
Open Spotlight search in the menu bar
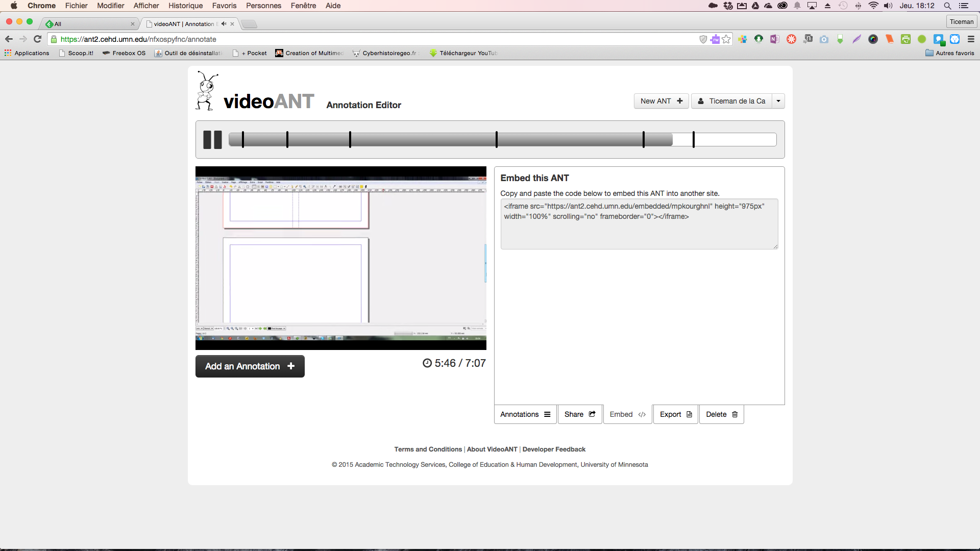(947, 6)
